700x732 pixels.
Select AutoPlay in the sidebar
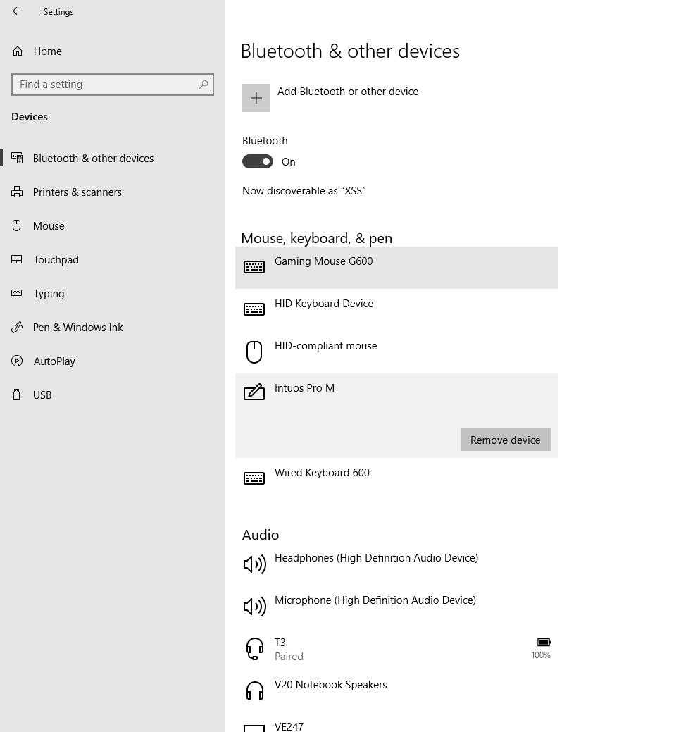pyautogui.click(x=54, y=361)
